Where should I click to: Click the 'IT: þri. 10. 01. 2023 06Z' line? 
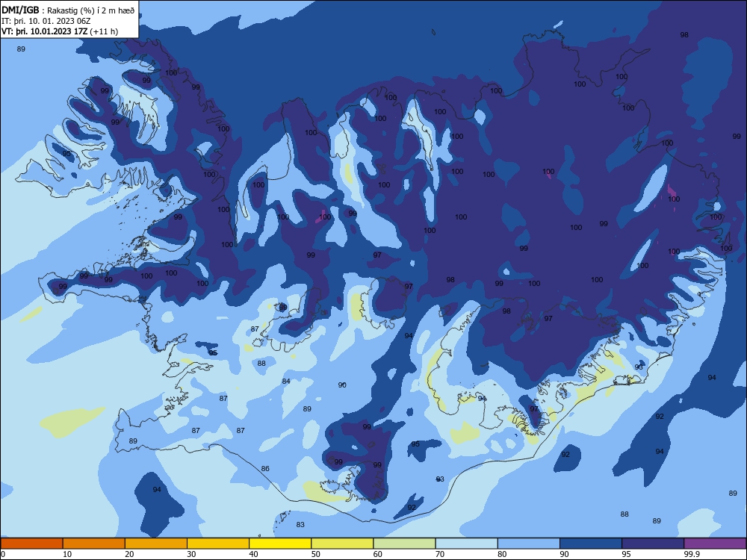46,21
